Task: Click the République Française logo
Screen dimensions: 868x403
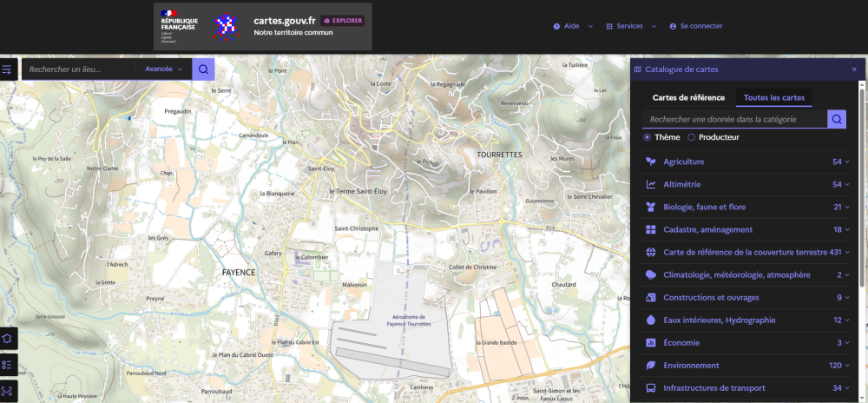Action: [178, 27]
